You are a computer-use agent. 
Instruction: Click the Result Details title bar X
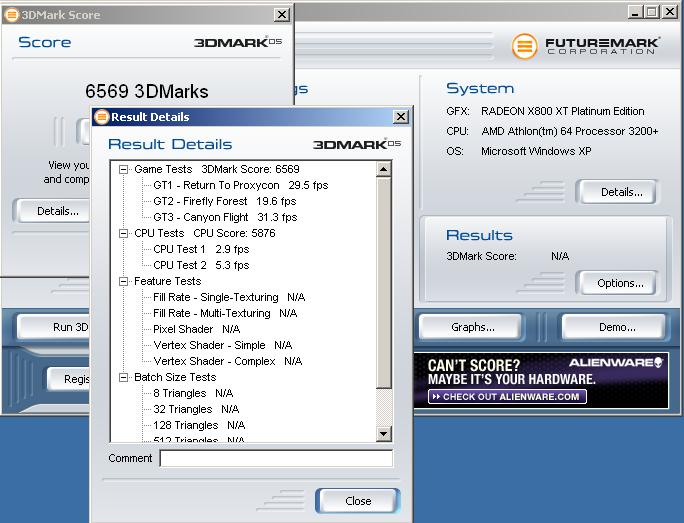[x=401, y=117]
